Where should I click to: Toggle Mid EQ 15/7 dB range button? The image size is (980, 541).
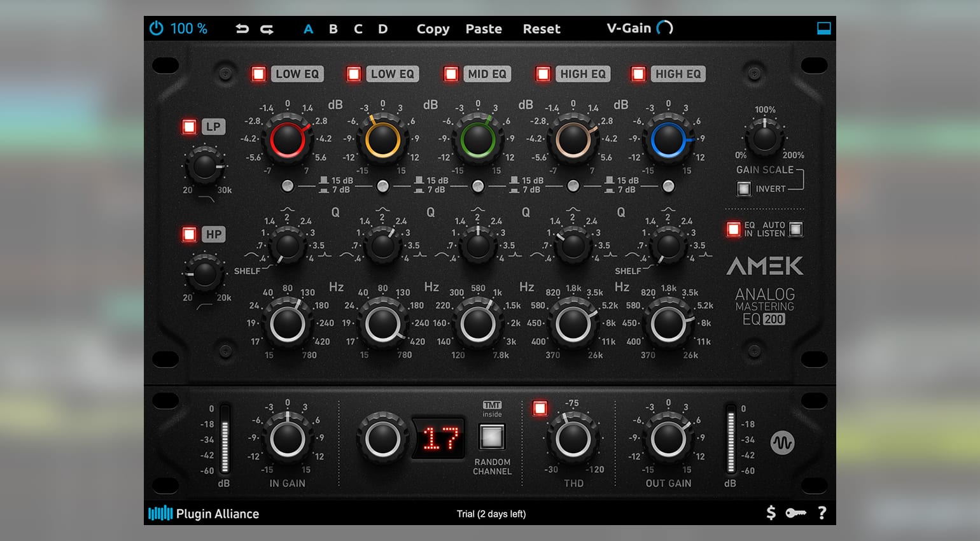click(x=478, y=186)
